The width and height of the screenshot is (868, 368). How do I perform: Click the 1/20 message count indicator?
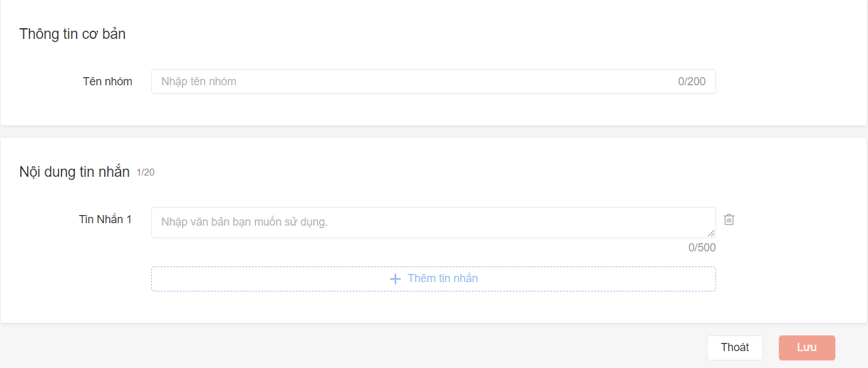tap(145, 172)
